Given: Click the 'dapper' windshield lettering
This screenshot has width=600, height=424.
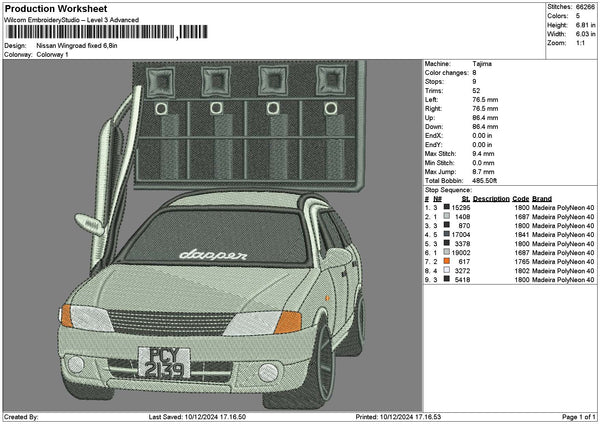Looking at the screenshot, I should tap(212, 256).
